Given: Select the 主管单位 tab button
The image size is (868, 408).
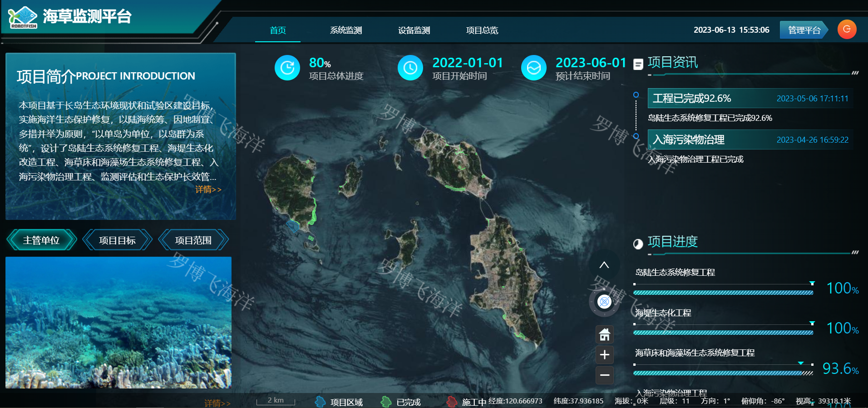Looking at the screenshot, I should 41,240.
